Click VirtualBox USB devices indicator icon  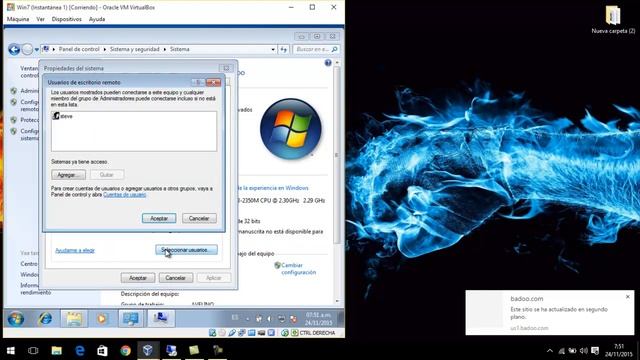click(232, 333)
